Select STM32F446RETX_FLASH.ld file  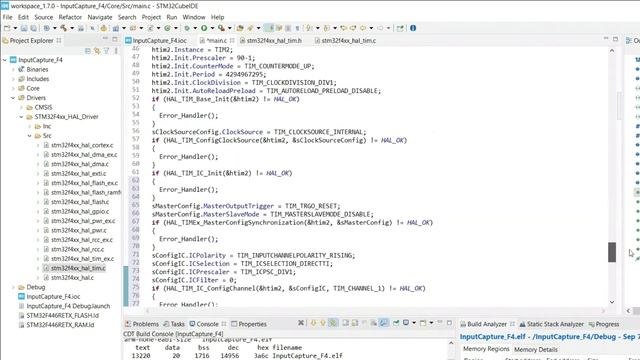[x=62, y=316]
